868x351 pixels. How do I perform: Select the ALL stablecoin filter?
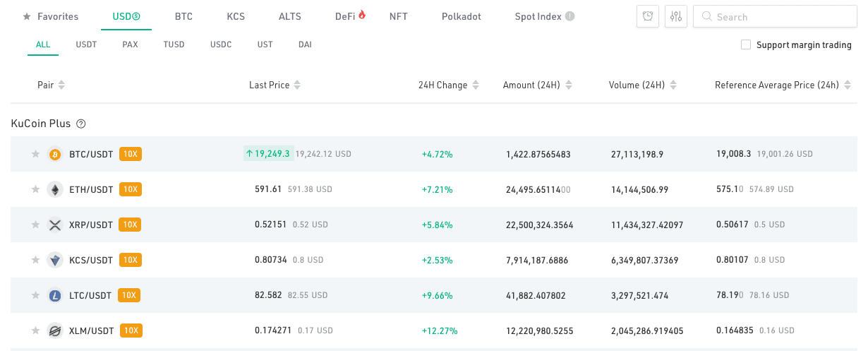(43, 44)
